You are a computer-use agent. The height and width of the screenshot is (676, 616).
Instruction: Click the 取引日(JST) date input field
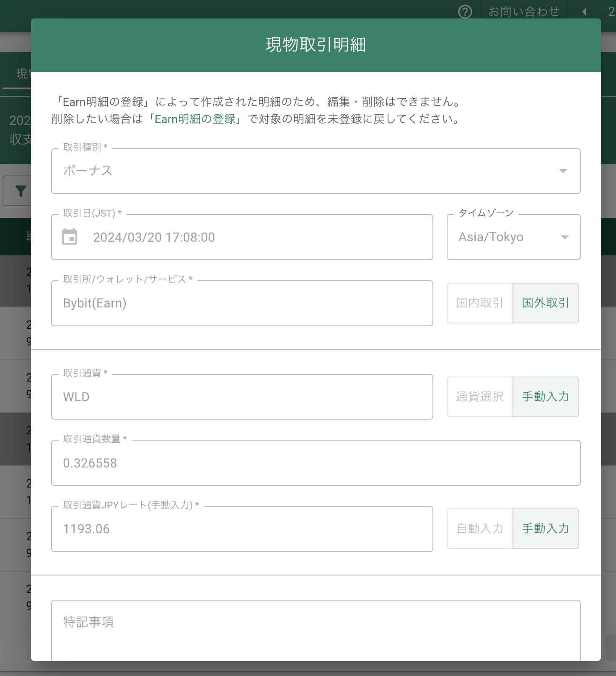[242, 237]
